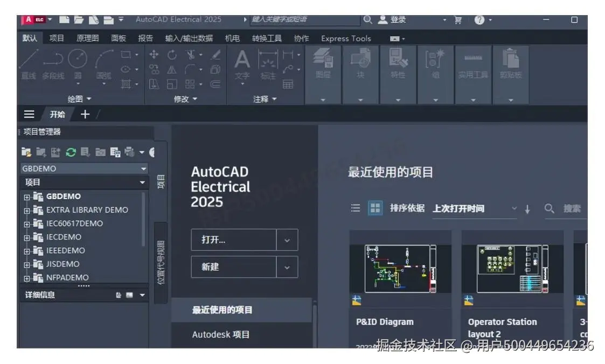Click the Move tool in Modify panel
The width and height of the screenshot is (605, 364).
tap(154, 55)
